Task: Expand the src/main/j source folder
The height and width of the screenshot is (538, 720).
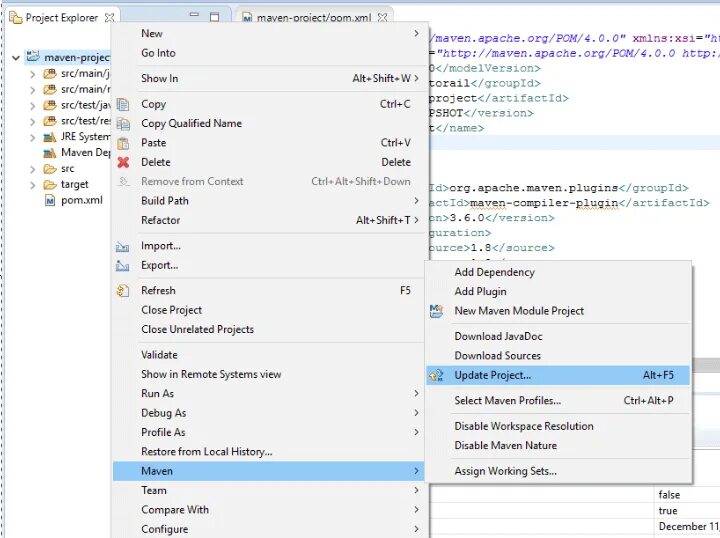Action: pyautogui.click(x=32, y=74)
